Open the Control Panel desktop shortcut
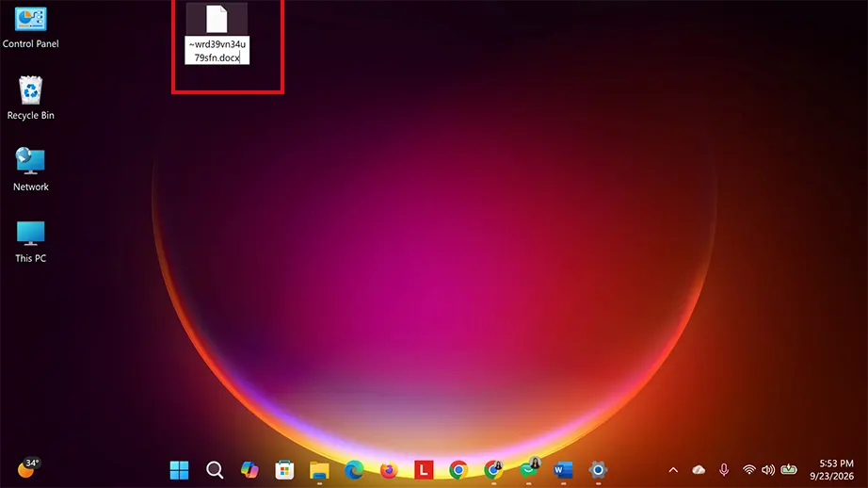Image resolution: width=868 pixels, height=488 pixels. point(30,27)
